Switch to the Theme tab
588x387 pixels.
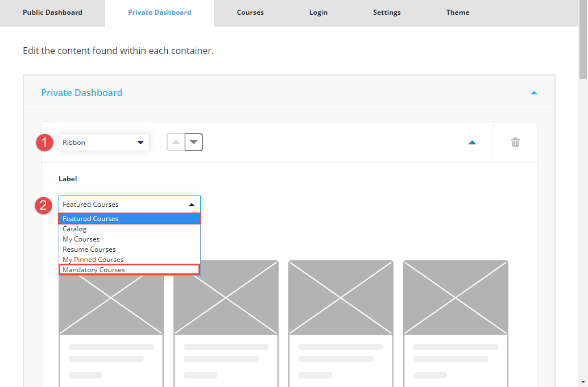pos(458,13)
